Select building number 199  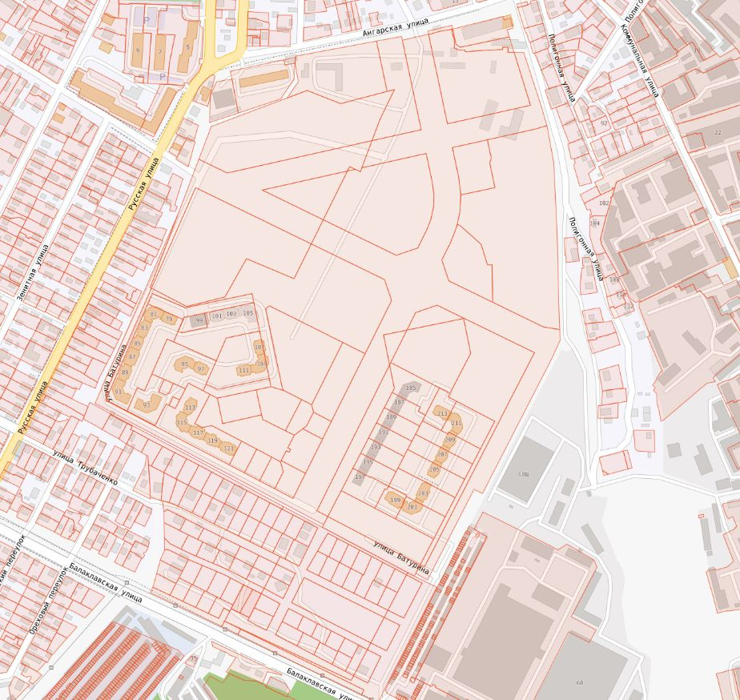point(395,501)
